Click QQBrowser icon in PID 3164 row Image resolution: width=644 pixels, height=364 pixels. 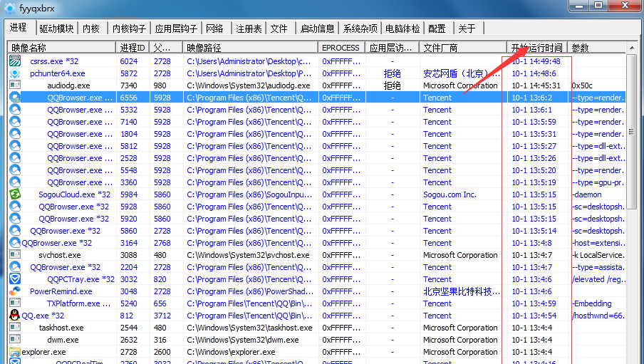coord(15,243)
